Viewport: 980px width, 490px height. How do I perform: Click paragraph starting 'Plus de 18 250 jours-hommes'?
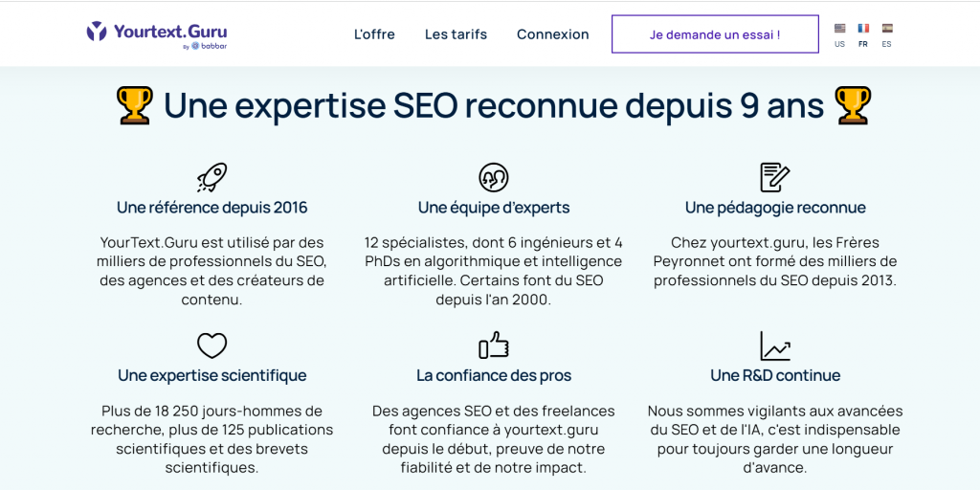[x=212, y=439]
